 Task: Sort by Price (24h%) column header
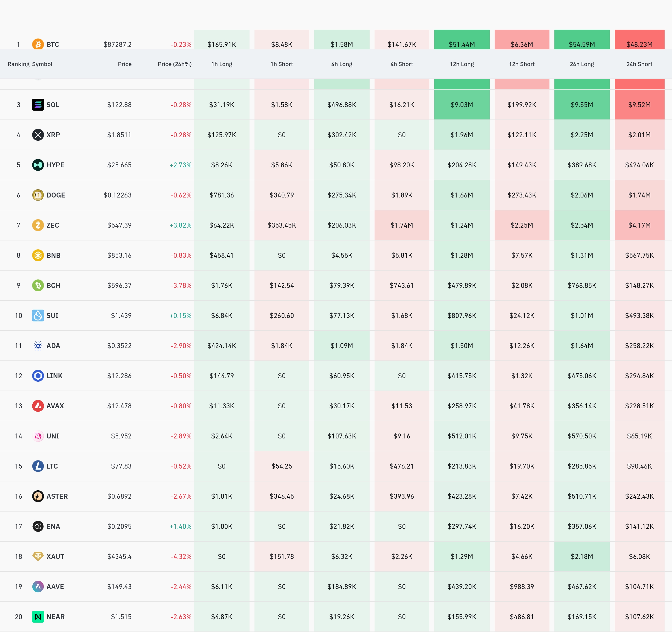(174, 64)
